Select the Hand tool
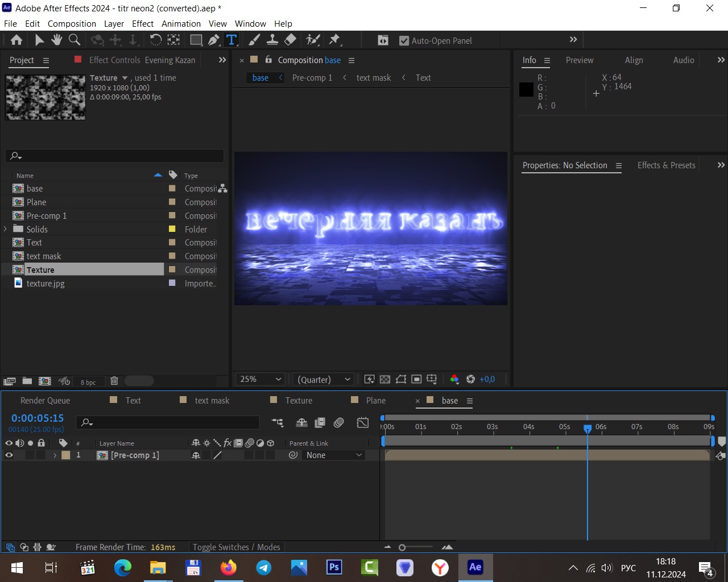Viewport: 728px width, 582px height. [x=56, y=40]
